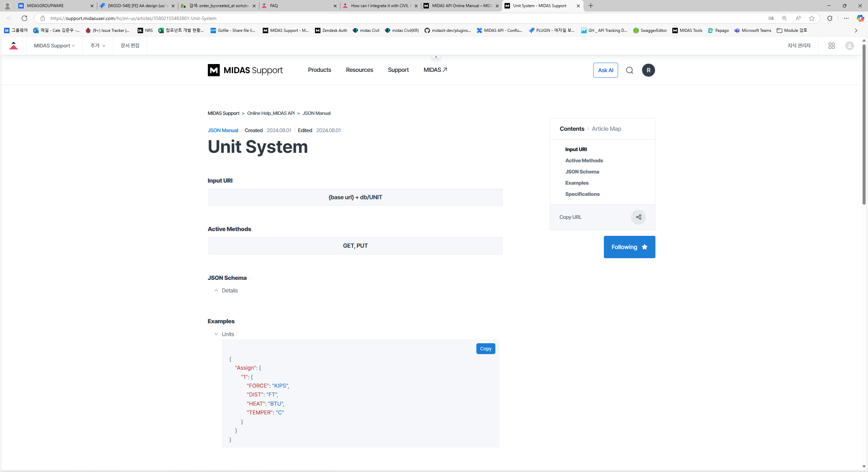
Task: Open the Products menu
Action: tap(319, 70)
